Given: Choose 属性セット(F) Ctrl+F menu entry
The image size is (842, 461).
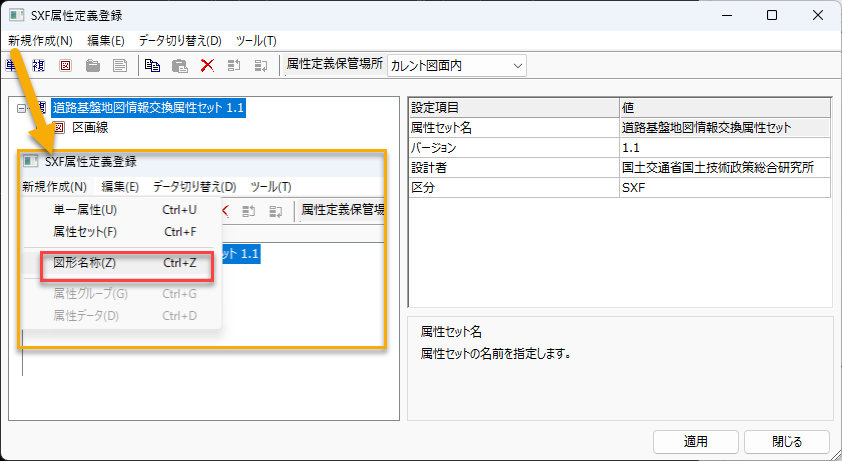Looking at the screenshot, I should pyautogui.click(x=122, y=232).
